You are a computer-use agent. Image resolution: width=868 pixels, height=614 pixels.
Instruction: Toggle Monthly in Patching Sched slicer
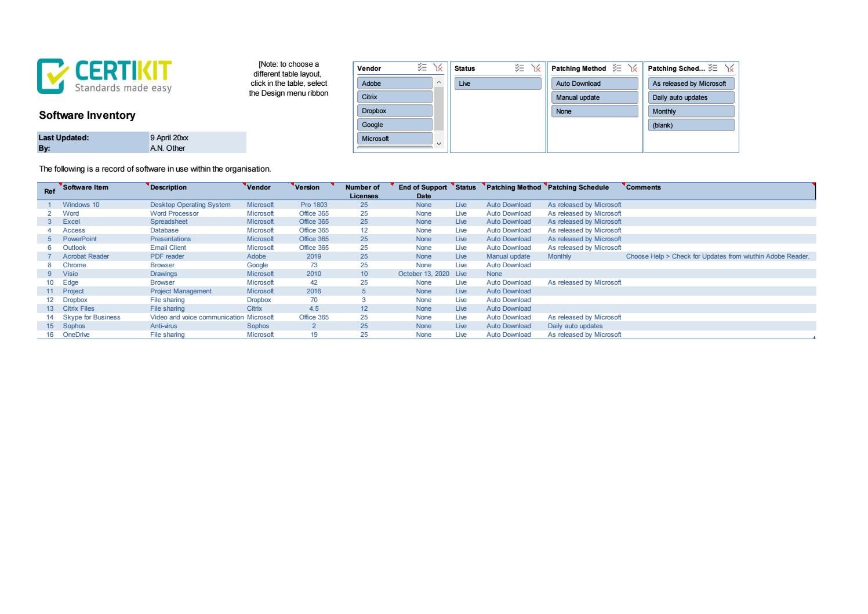(x=690, y=111)
